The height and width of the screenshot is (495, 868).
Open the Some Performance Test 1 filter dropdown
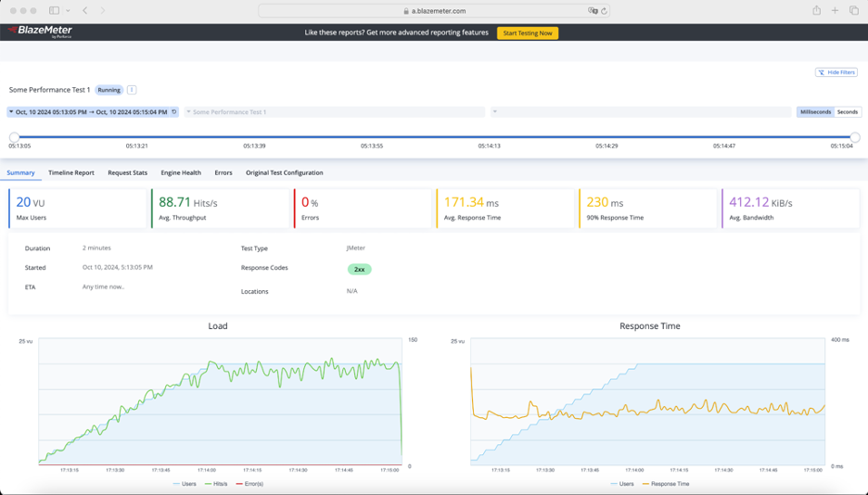(335, 112)
